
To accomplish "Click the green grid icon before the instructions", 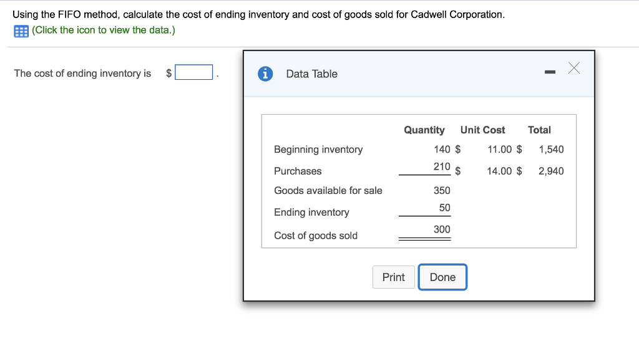I will [x=22, y=30].
